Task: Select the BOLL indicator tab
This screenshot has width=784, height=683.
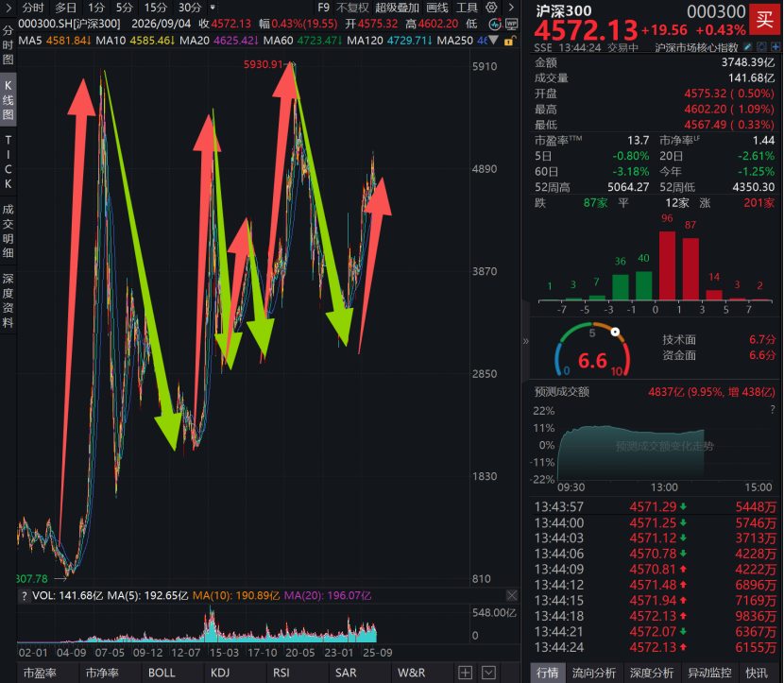Action: pos(162,673)
